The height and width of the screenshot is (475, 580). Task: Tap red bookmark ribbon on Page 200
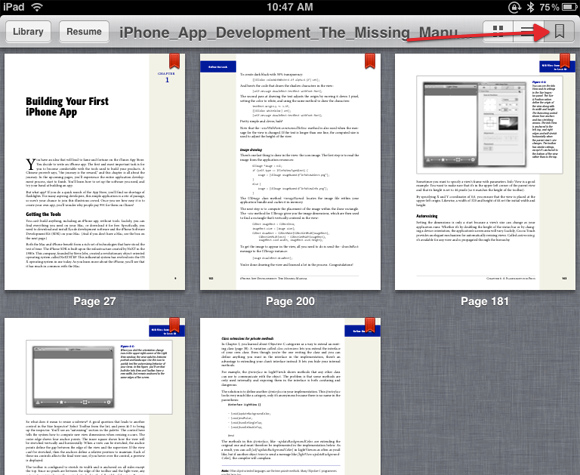tap(370, 61)
